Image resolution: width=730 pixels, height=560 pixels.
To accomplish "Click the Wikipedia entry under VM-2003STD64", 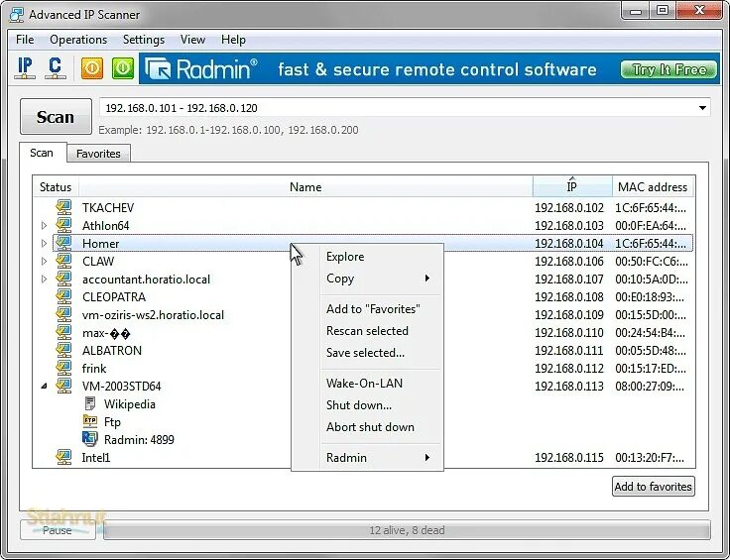I will (x=129, y=404).
